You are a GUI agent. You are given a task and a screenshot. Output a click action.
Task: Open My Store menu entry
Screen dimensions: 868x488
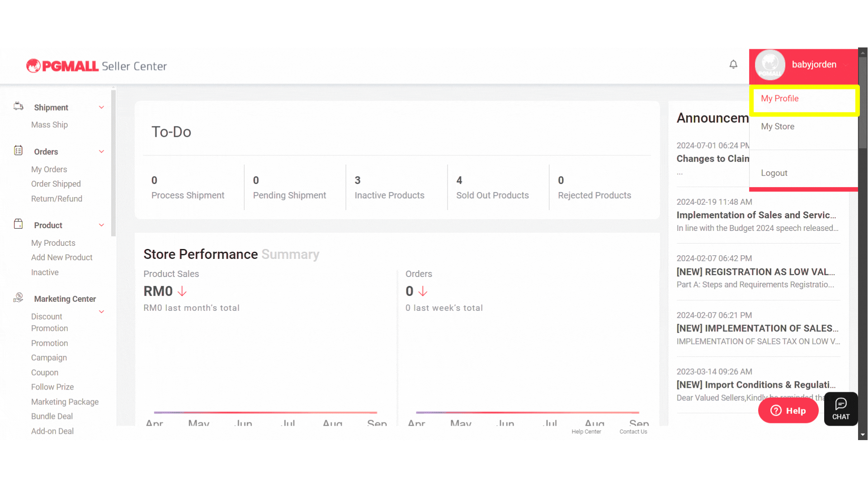pyautogui.click(x=778, y=127)
